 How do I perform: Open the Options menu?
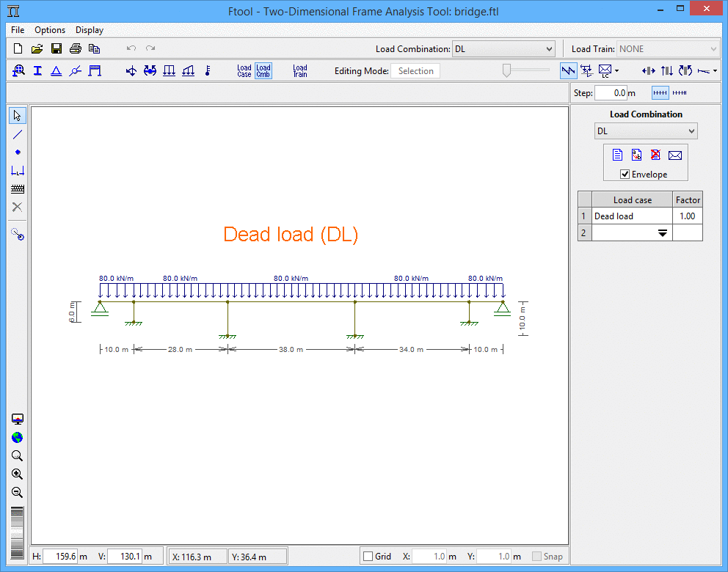click(x=49, y=30)
